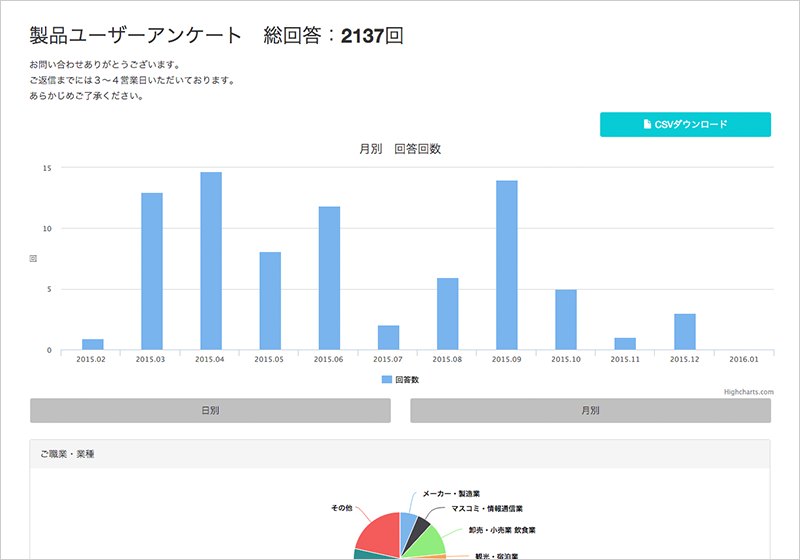
Task: Click the 2015.10 bar
Action: tap(566, 320)
